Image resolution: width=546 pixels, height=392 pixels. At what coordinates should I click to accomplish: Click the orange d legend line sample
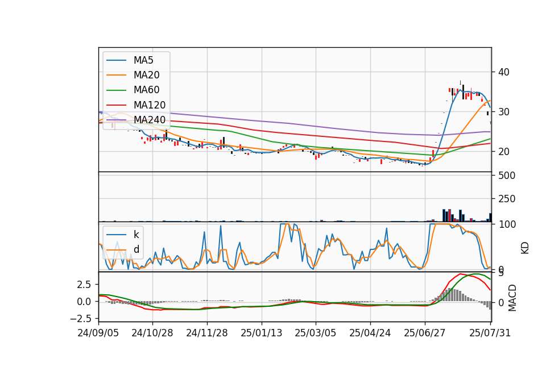tap(116, 249)
